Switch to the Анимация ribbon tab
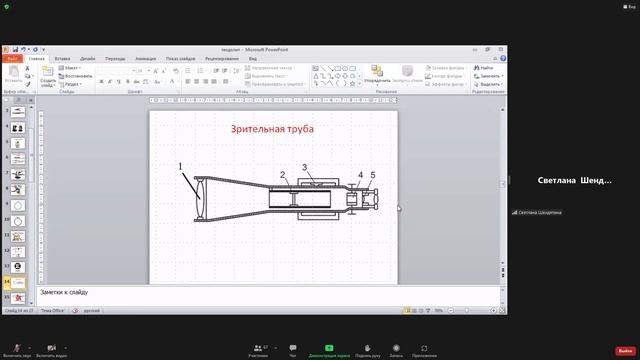This screenshot has height=360, width=640. [x=146, y=59]
